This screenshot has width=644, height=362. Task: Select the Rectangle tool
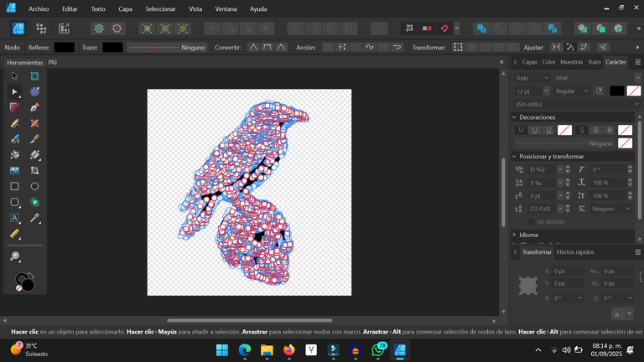click(x=14, y=186)
